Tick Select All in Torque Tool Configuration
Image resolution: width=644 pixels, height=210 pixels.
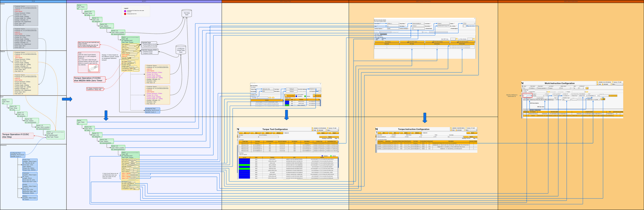[x=284, y=133]
